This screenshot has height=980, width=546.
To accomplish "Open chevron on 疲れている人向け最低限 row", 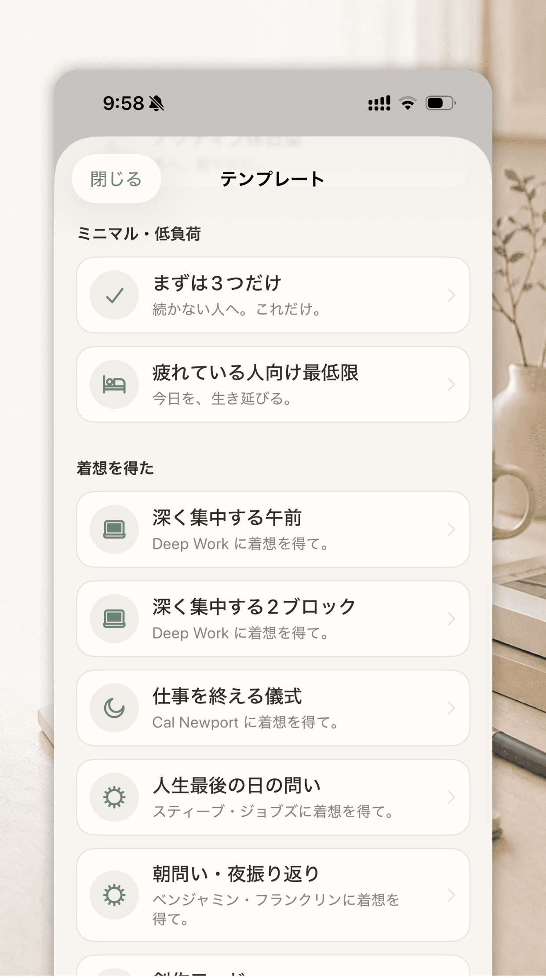I will pos(451,384).
